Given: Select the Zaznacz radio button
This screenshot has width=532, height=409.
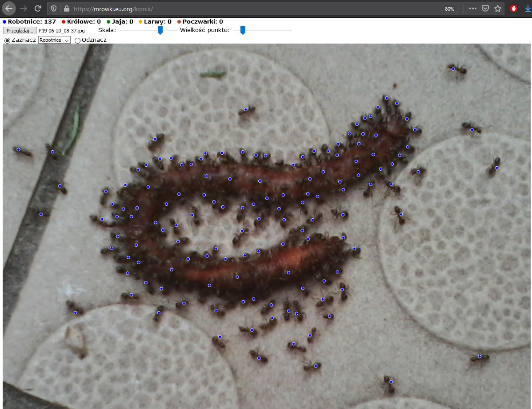Looking at the screenshot, I should pos(7,40).
